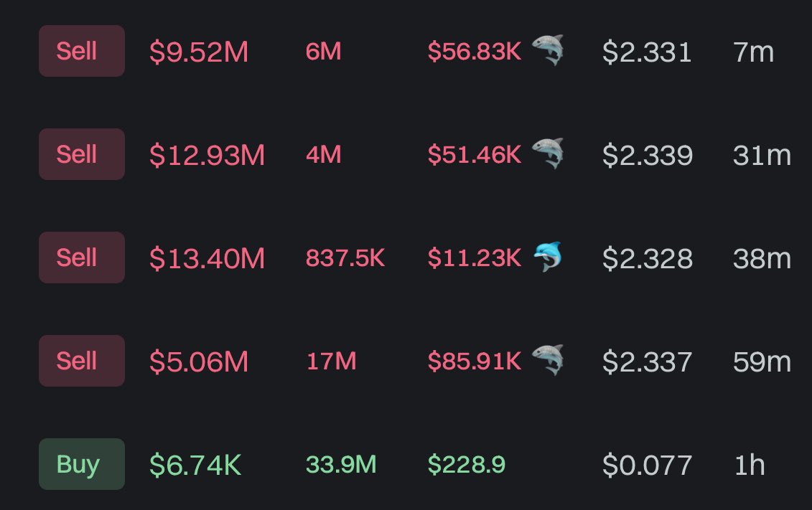The image size is (812, 510).
Task: Click the Sell badge for $5.06M row
Action: pyautogui.click(x=82, y=361)
